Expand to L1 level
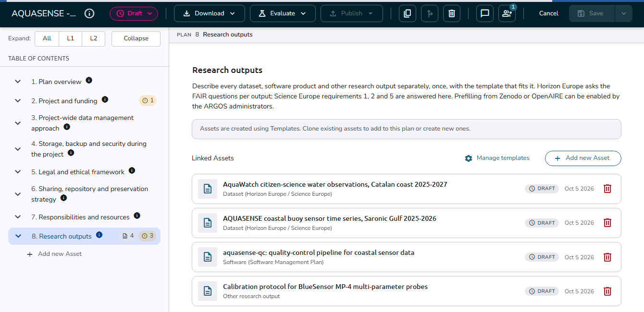 click(x=70, y=38)
